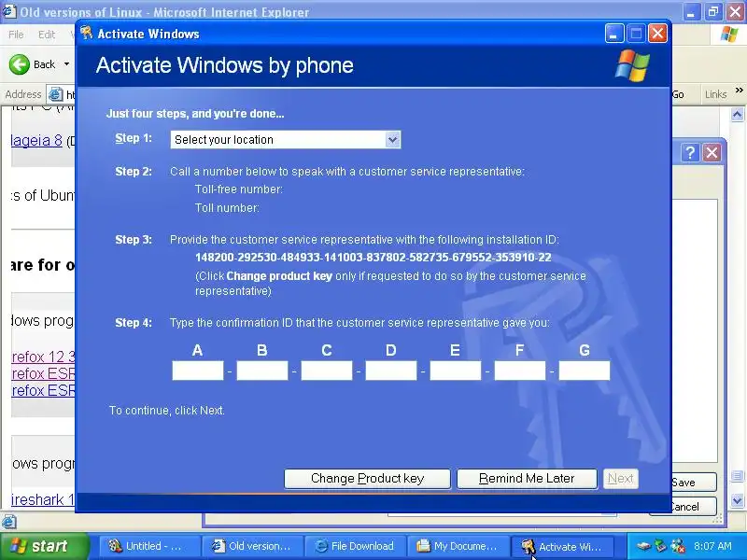Open the File menu in Internet Explorer
Screen dimensions: 747x560
[x=16, y=35]
